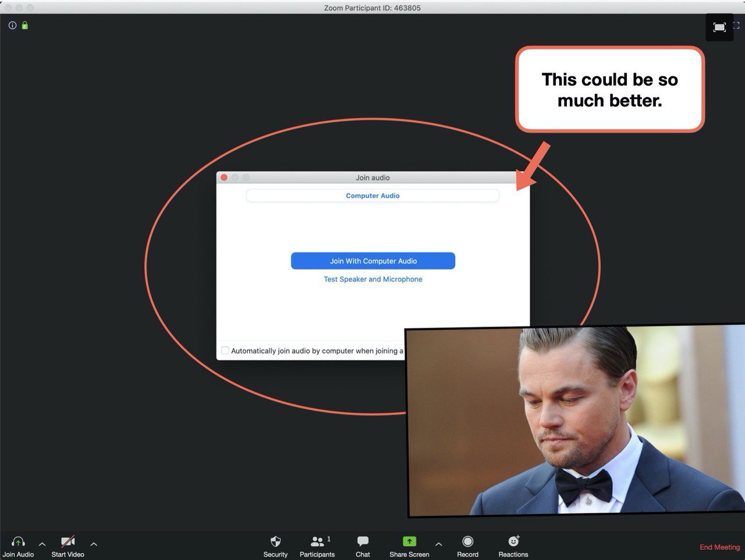
Task: Close the Join audio dialog
Action: pyautogui.click(x=224, y=178)
